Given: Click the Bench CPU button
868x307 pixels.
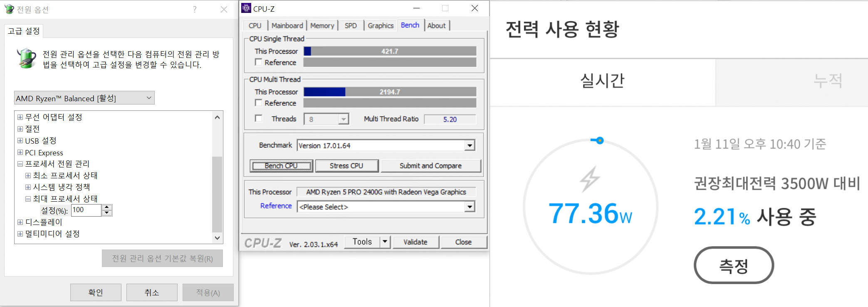Looking at the screenshot, I should coord(281,166).
